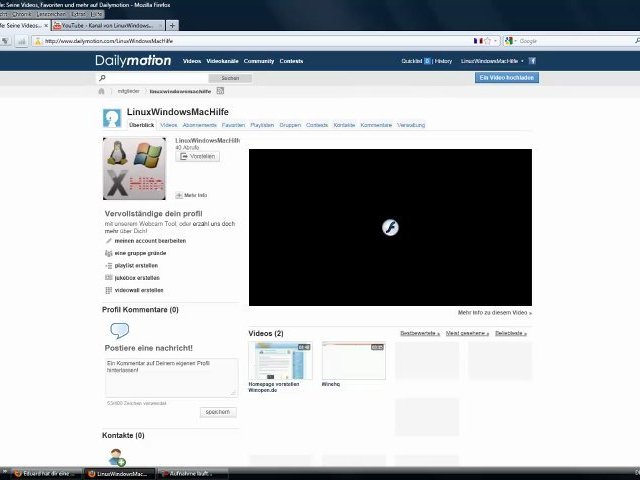Viewport: 640px width, 480px height.
Task: Open the Winehq video thumbnail
Action: pyautogui.click(x=353, y=361)
